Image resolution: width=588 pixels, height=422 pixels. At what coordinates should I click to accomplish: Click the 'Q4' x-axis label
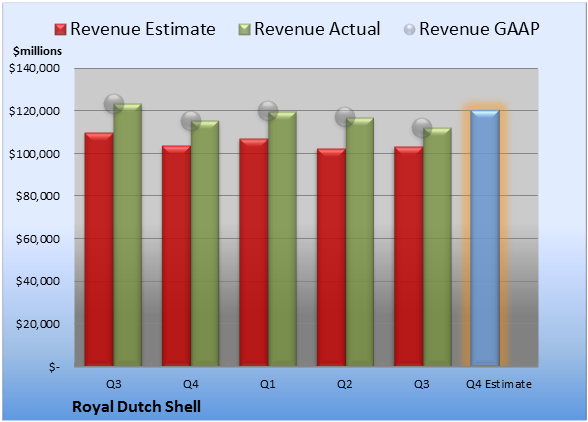190,384
